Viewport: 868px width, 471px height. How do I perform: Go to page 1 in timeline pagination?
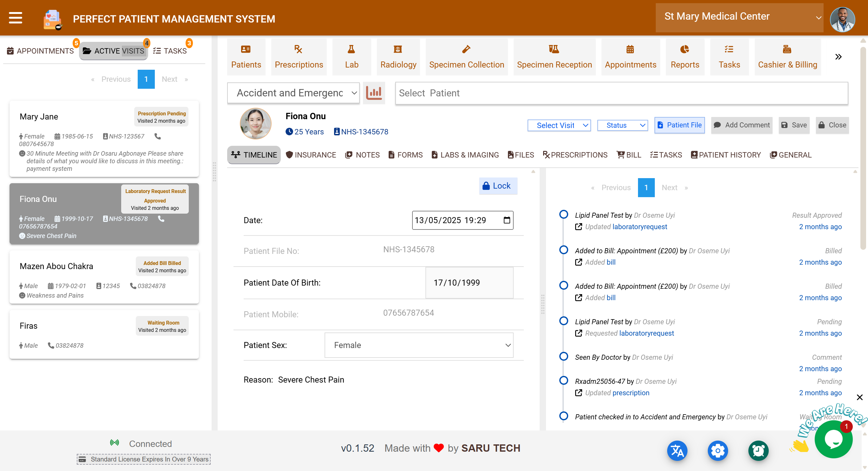[646, 188]
